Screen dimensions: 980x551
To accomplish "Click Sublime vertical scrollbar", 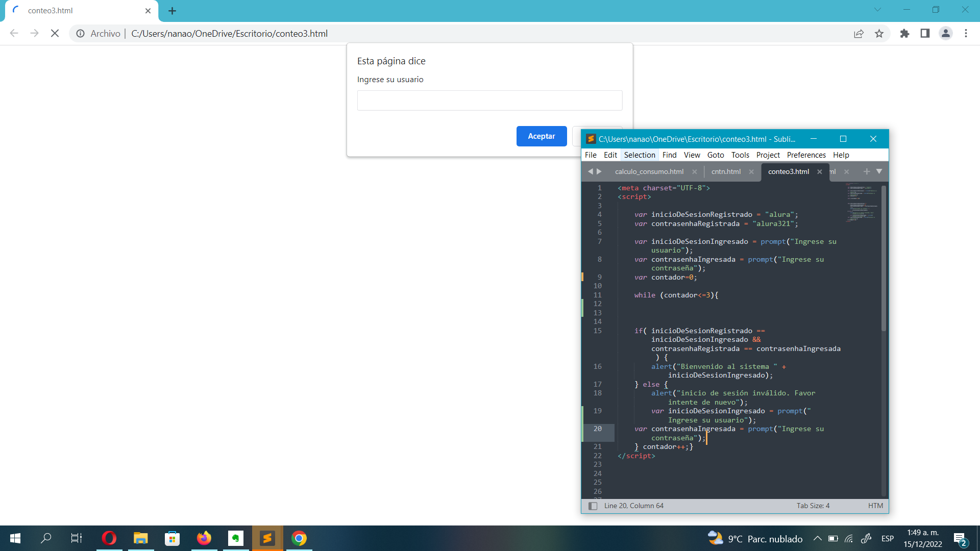I will pyautogui.click(x=884, y=258).
